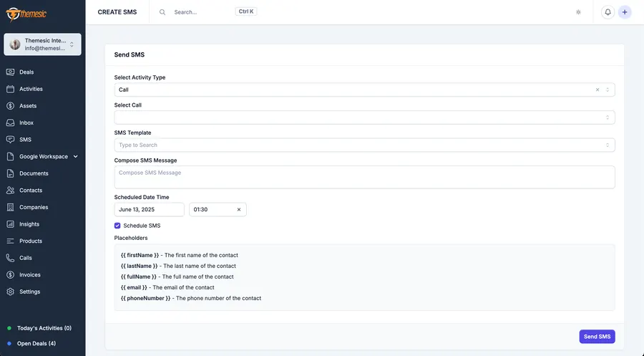Open the Deals icon in sidebar
Viewport: 644px width, 356px height.
(x=10, y=72)
